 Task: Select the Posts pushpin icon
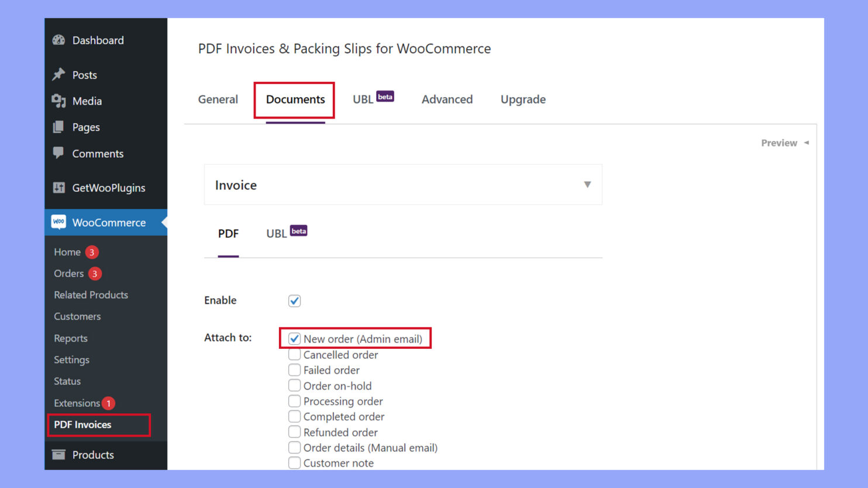[58, 74]
